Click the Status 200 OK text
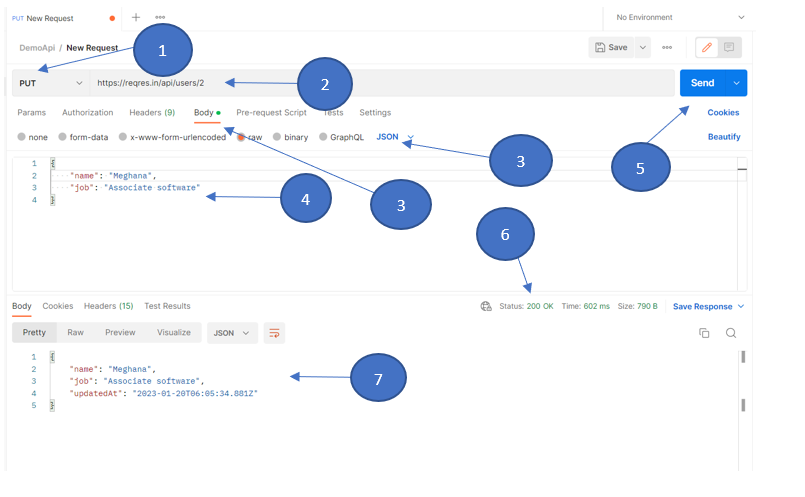Viewport: 805px width, 497px height. (x=526, y=307)
